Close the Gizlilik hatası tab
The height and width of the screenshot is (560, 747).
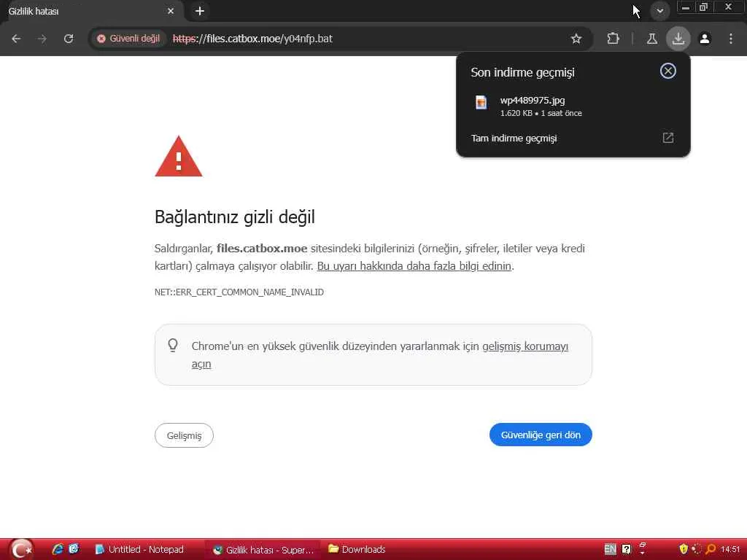click(171, 11)
